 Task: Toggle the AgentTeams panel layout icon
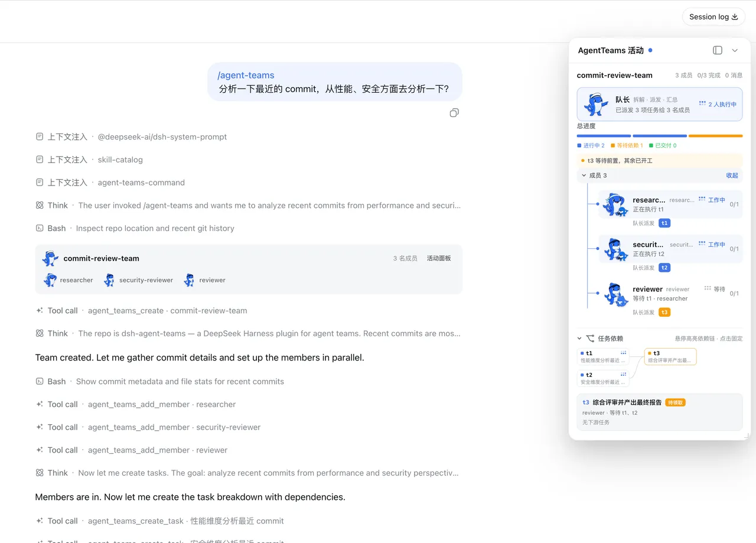[x=718, y=50]
